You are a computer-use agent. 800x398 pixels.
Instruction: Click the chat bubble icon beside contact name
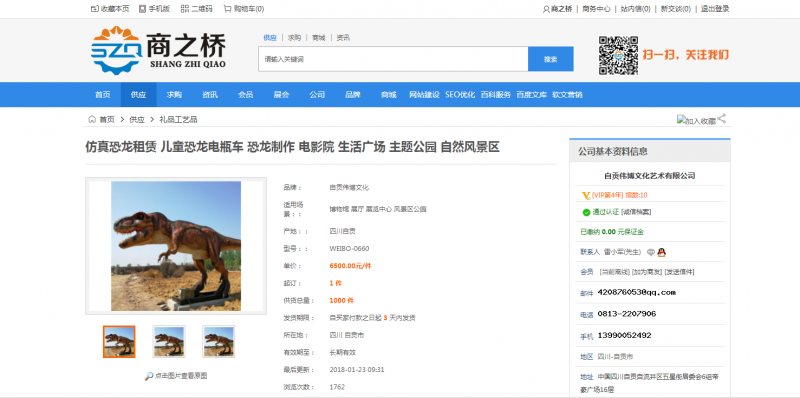click(x=651, y=252)
